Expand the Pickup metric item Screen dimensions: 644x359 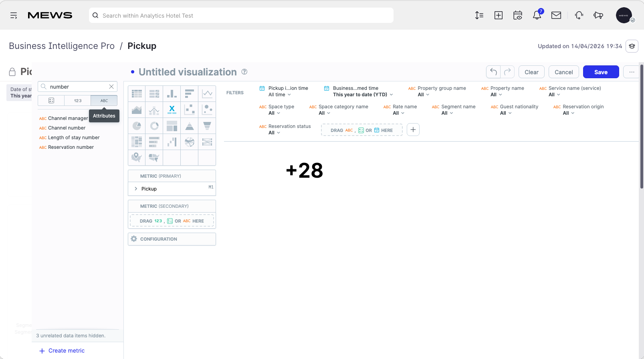pos(136,189)
